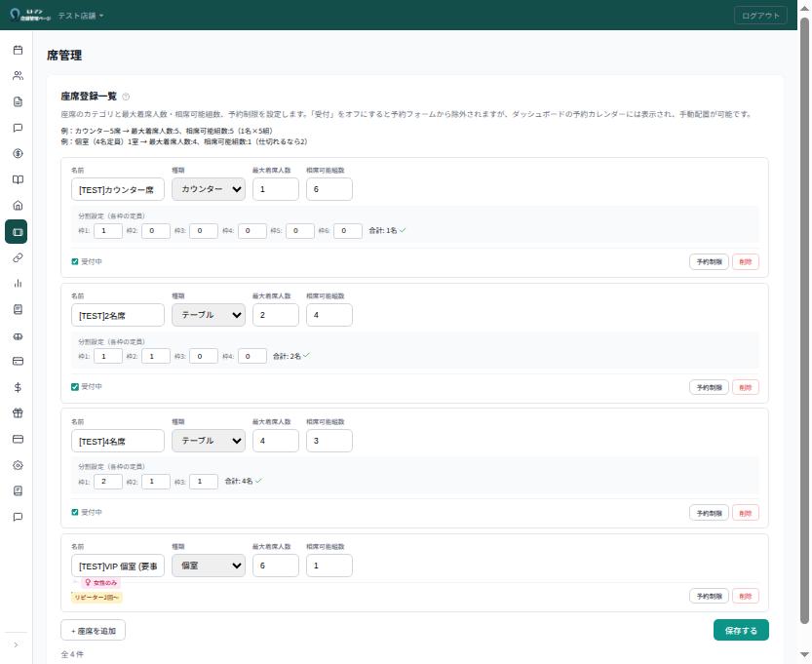Image resolution: width=812 pixels, height=664 pixels.
Task: Open the テスト店舗 store switcher
Action: 80,16
